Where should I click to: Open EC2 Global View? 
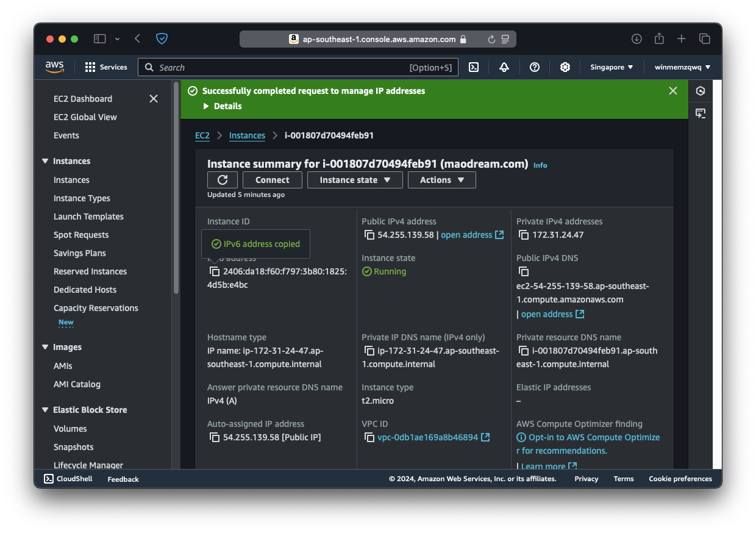(85, 117)
